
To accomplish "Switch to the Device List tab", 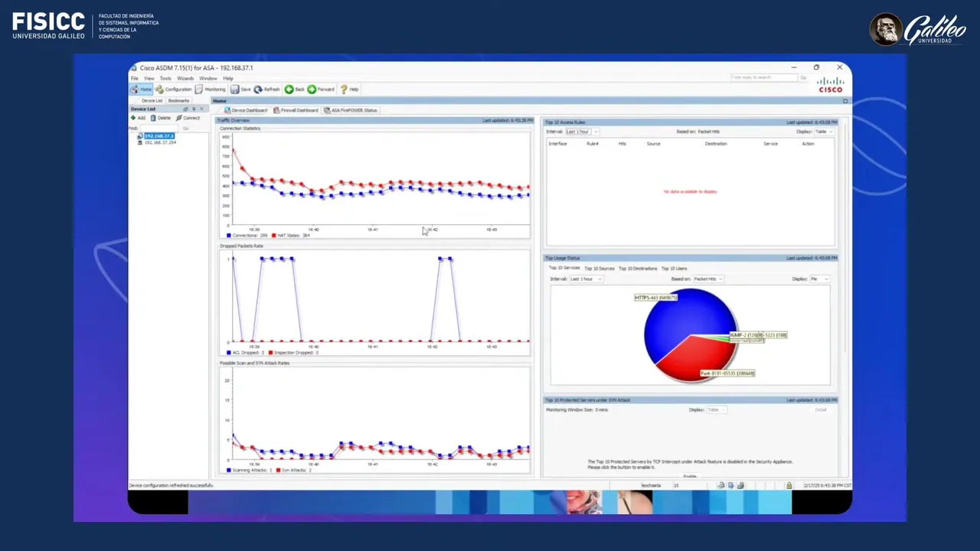I will [x=152, y=101].
